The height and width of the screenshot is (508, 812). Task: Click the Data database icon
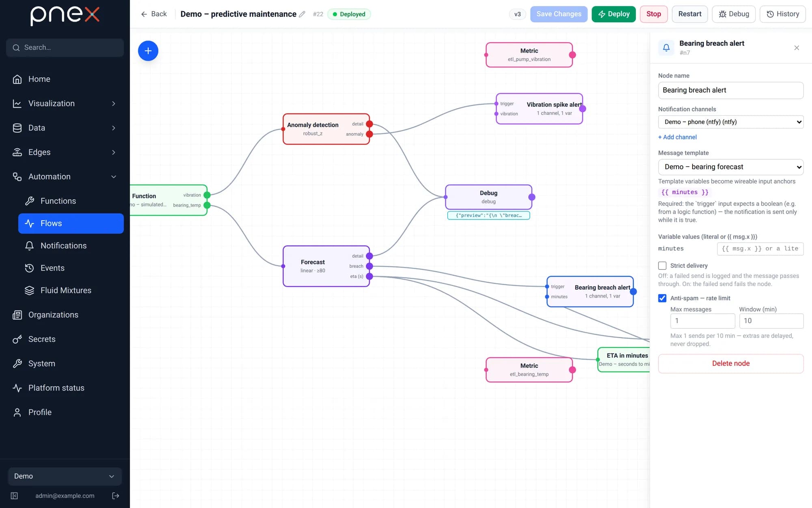(17, 128)
